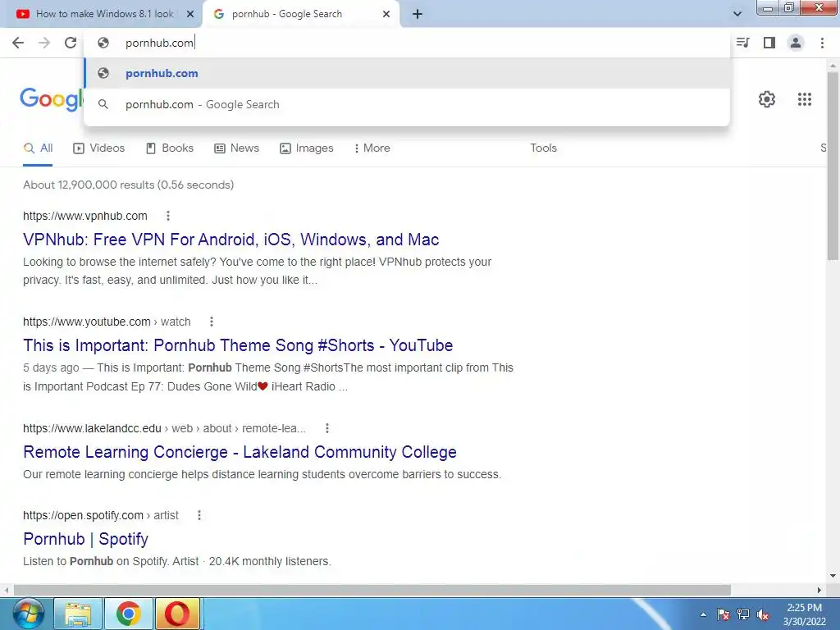
Task: Click the https://www.vpnhub.com URL text
Action: point(85,216)
